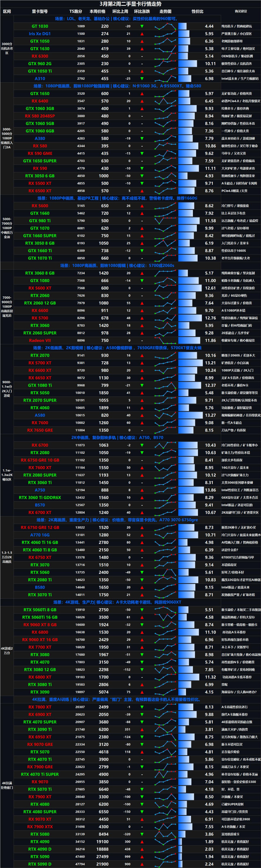The image size is (261, 868).
Task: Click the green down arrow in RTX 4080 SUPER row
Action: coord(142,812)
